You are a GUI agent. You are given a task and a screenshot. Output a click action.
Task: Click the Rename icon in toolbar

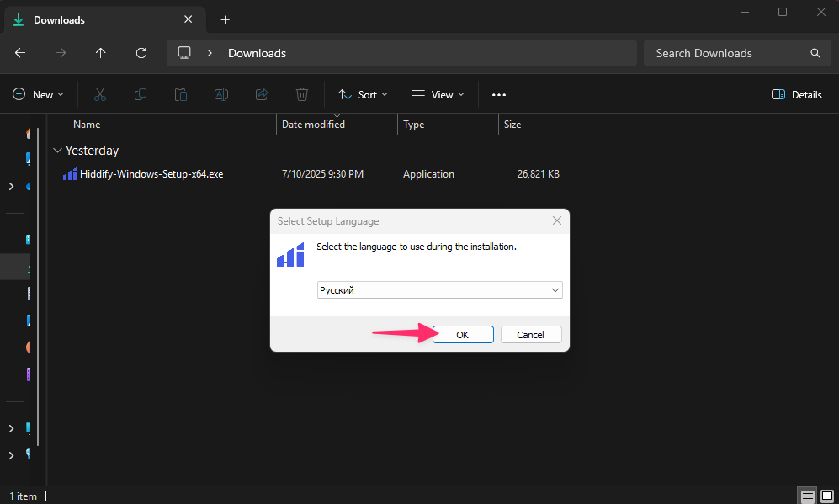221,95
